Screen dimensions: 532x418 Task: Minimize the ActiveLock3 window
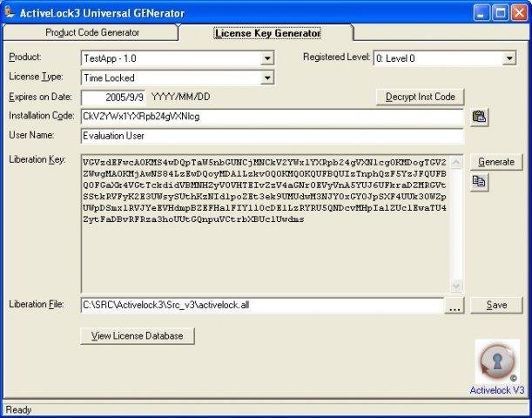pyautogui.click(x=481, y=13)
